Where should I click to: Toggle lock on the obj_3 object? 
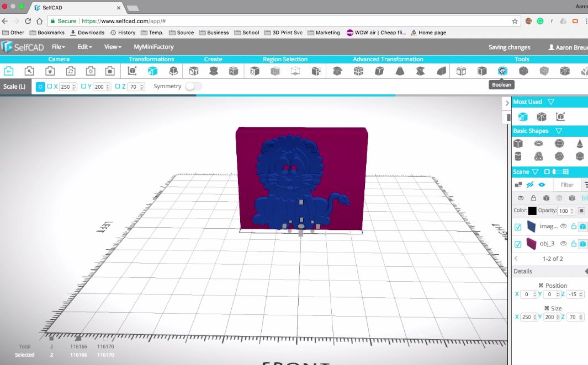point(574,244)
